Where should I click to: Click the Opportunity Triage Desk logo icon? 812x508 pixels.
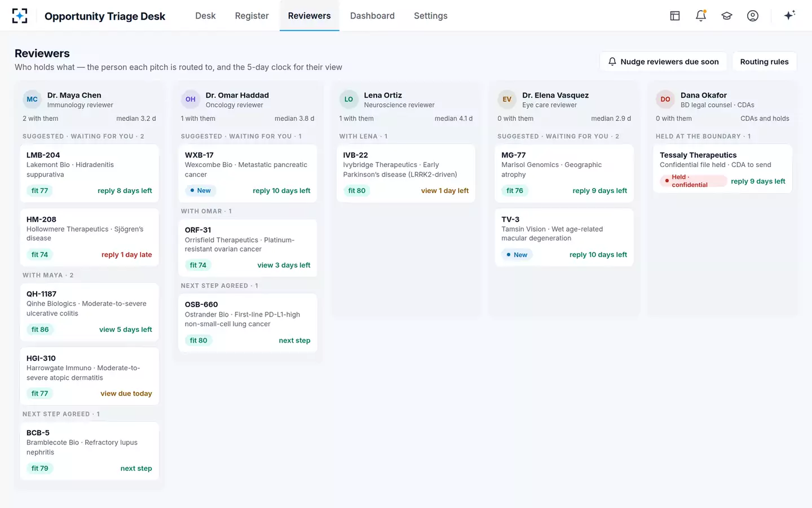pos(20,16)
